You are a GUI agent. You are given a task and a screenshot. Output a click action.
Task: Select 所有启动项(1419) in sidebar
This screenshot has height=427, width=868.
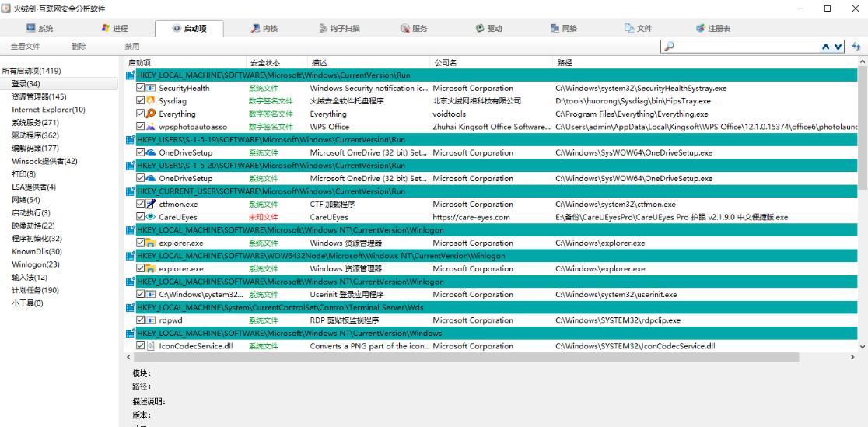coord(32,71)
